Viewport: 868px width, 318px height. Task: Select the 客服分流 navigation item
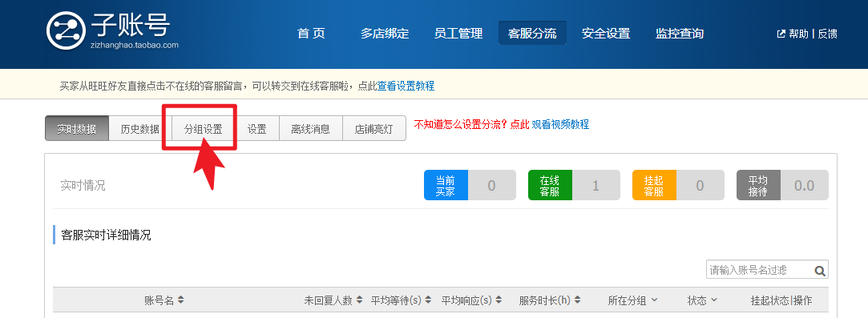(x=532, y=33)
